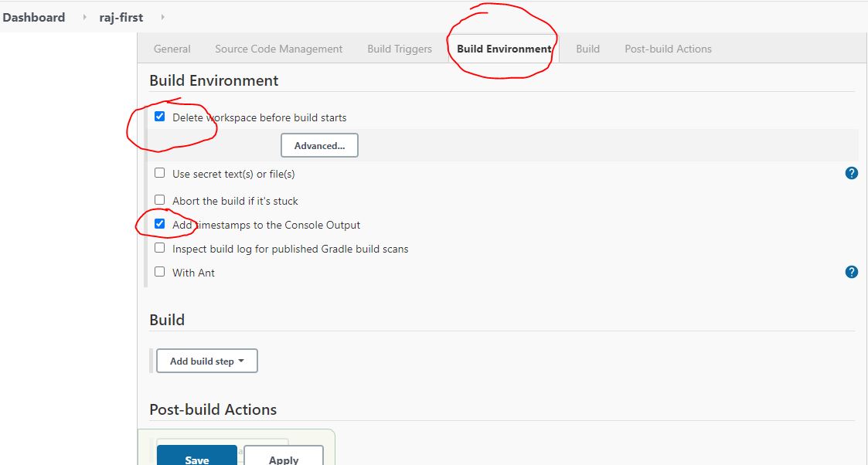
Task: Open help icon for With Ant option
Action: (851, 272)
